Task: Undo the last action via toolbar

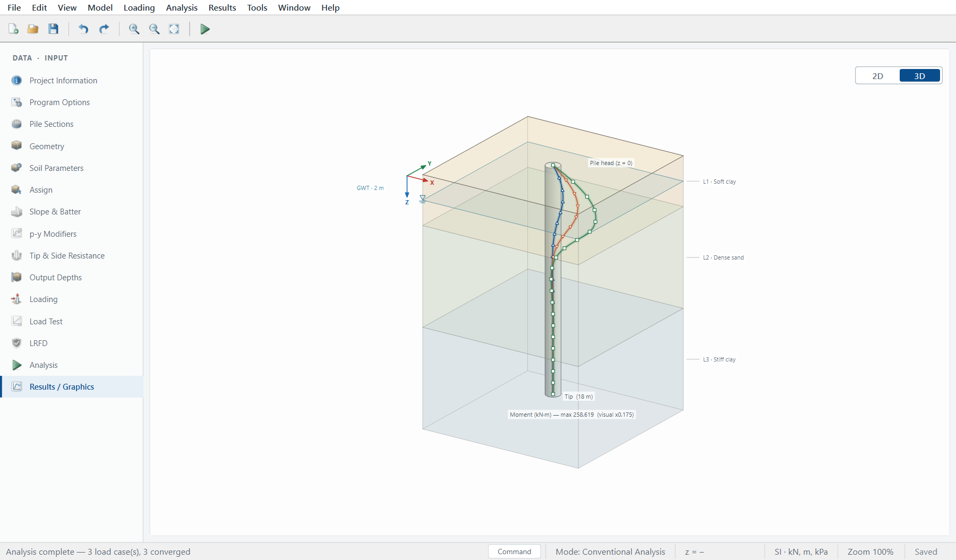Action: (83, 29)
